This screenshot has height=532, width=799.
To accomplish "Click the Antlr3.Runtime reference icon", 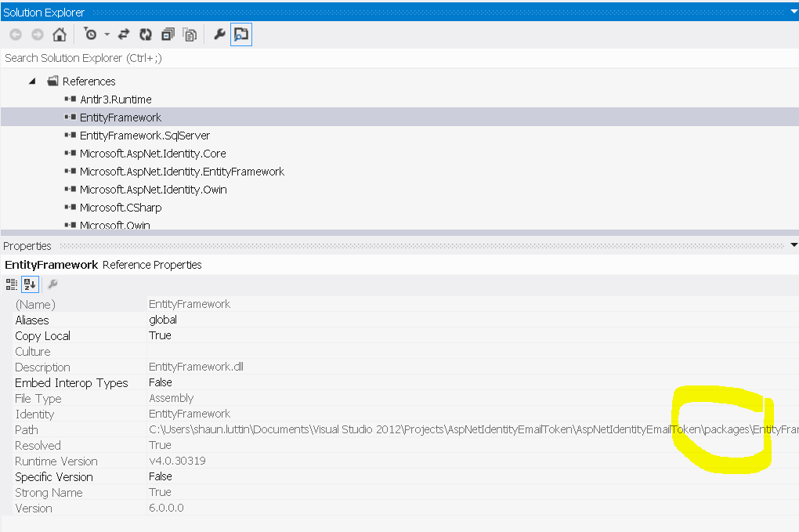I will click(x=70, y=99).
